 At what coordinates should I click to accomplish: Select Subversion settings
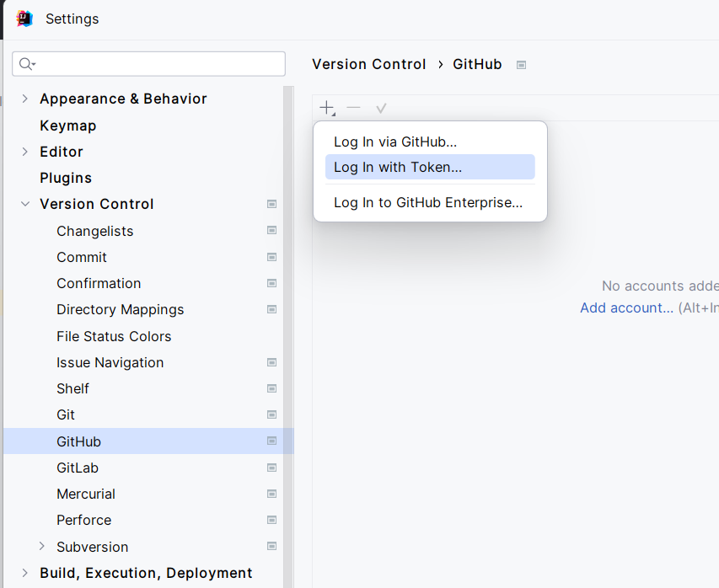(x=92, y=547)
